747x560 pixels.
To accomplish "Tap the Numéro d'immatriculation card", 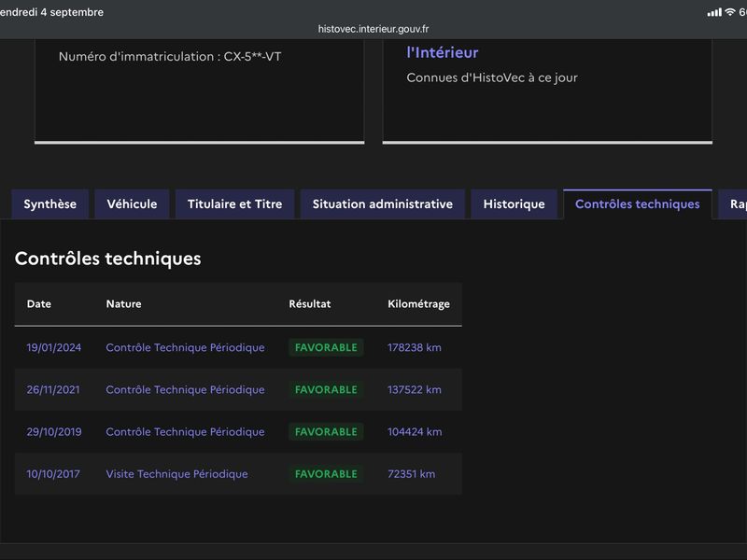I will [200, 91].
